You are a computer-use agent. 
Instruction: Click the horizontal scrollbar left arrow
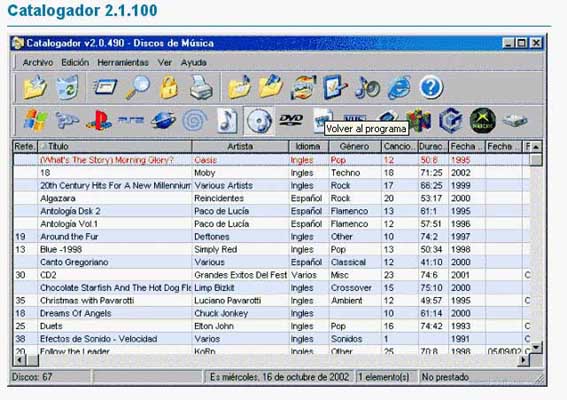coord(20,360)
